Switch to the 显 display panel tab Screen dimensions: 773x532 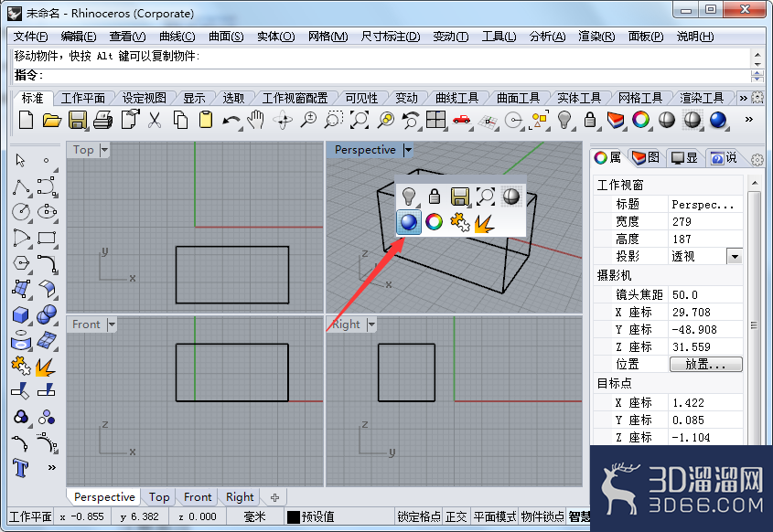coord(685,157)
